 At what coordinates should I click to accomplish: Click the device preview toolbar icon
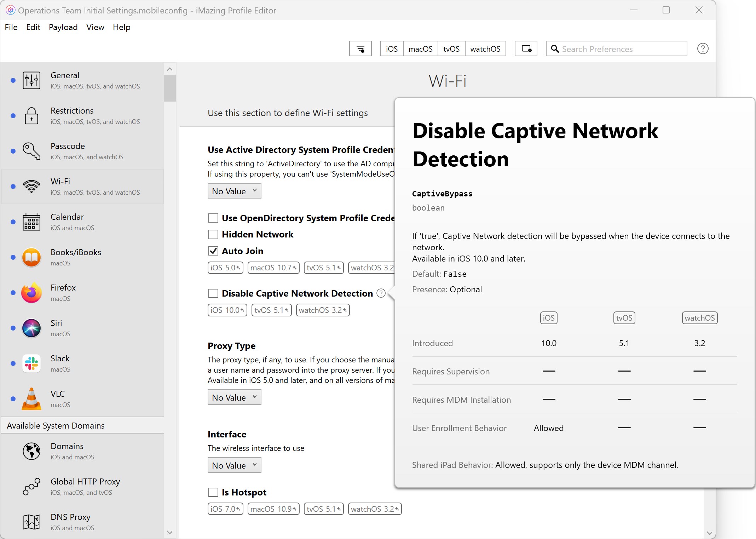pos(526,49)
